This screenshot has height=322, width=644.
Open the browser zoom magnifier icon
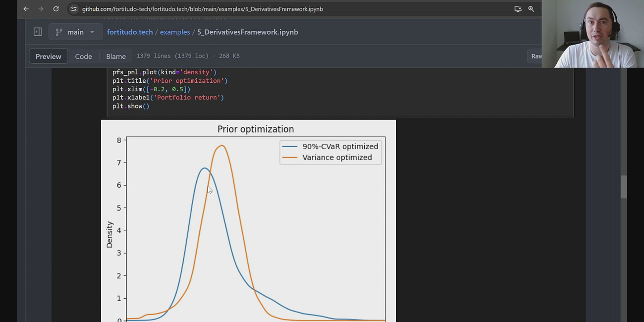point(531,9)
